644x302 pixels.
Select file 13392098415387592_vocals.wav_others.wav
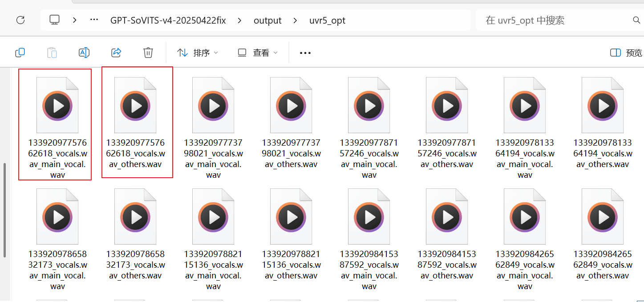pyautogui.click(x=447, y=234)
